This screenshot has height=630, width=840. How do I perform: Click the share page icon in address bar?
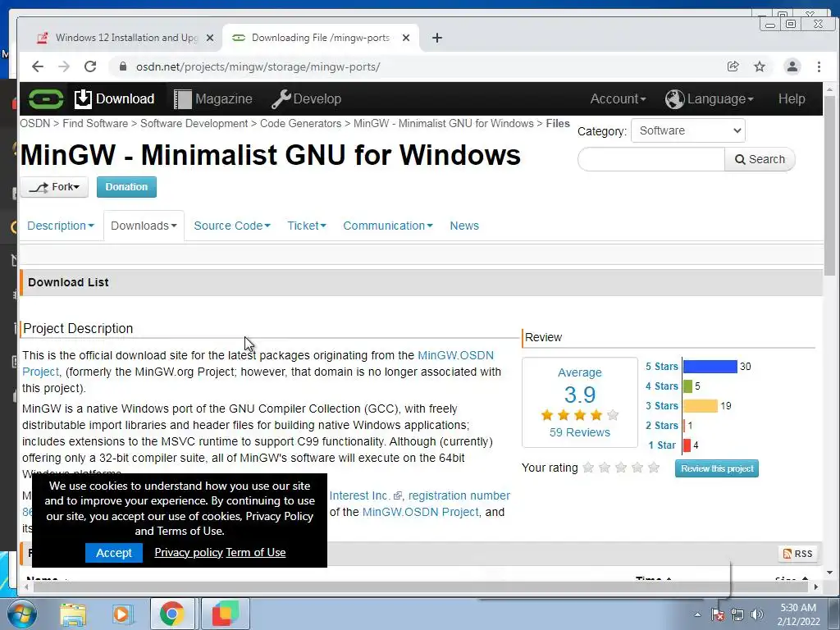[x=733, y=66]
